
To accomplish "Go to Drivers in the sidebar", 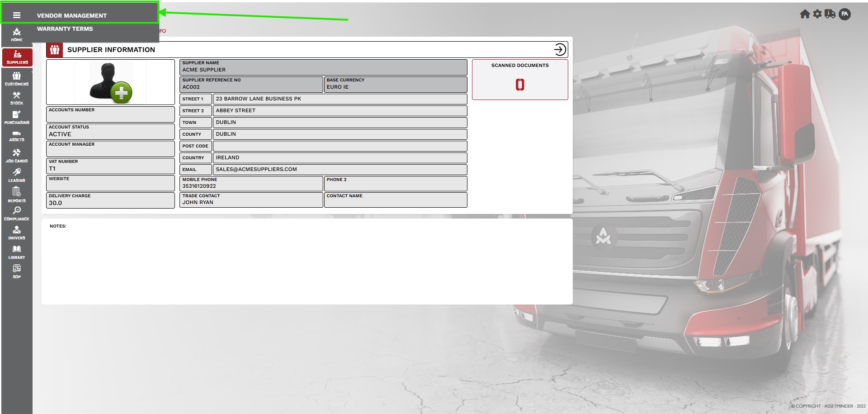I will click(17, 233).
